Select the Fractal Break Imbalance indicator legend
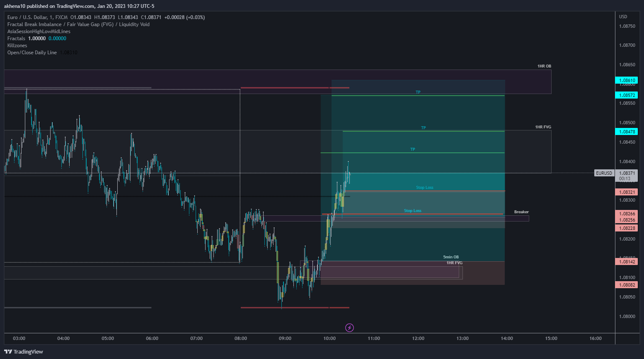Image resolution: width=644 pixels, height=359 pixels. (x=78, y=24)
